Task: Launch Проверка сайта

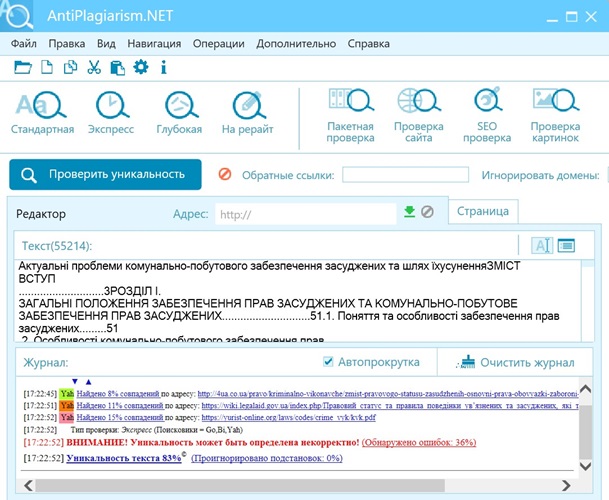Action: (x=419, y=115)
